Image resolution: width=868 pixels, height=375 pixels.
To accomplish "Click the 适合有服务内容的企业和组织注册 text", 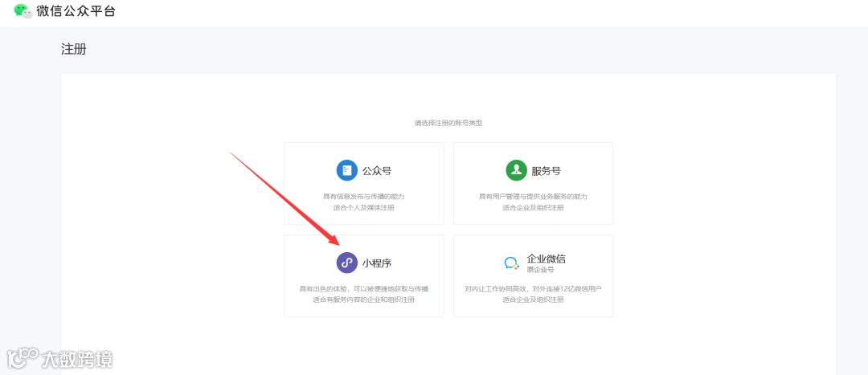I will coord(364,300).
